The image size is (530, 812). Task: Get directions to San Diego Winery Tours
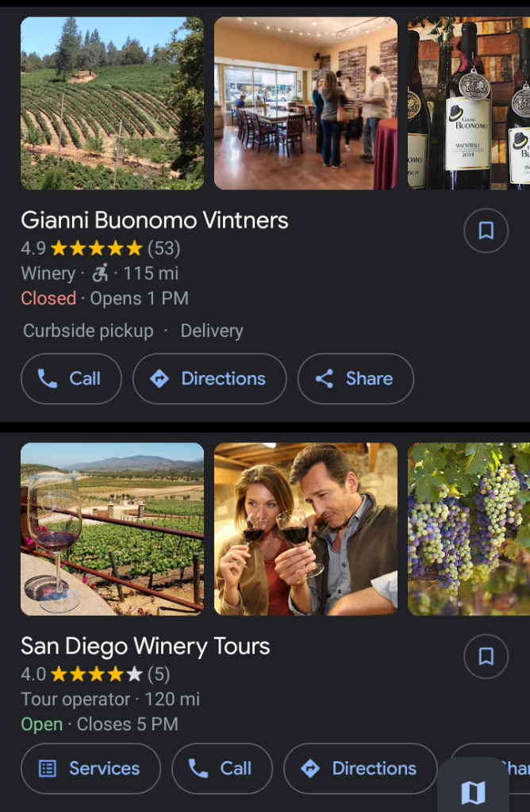coord(360,768)
